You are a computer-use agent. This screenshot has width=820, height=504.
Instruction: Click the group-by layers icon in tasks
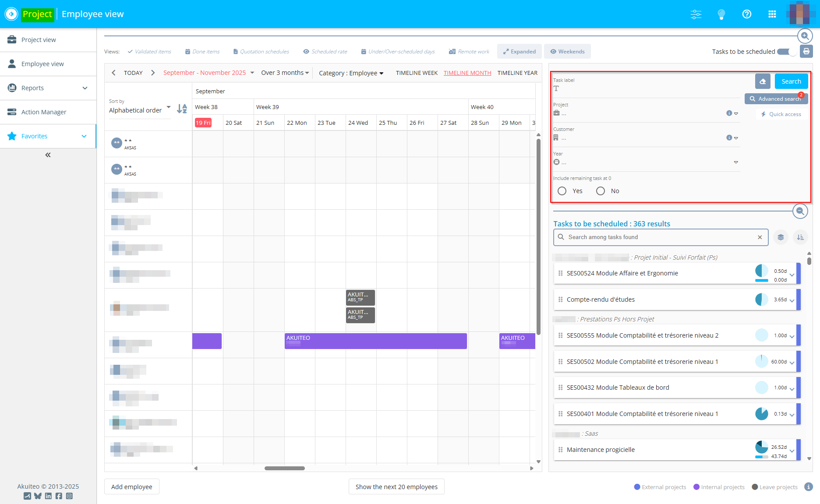click(x=781, y=237)
